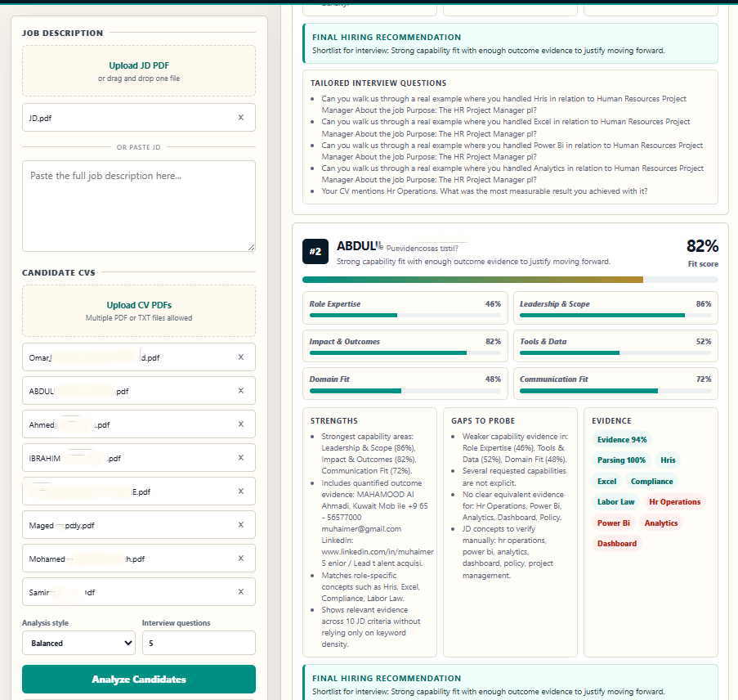Click the STRENGTHS section heading

(x=333, y=420)
